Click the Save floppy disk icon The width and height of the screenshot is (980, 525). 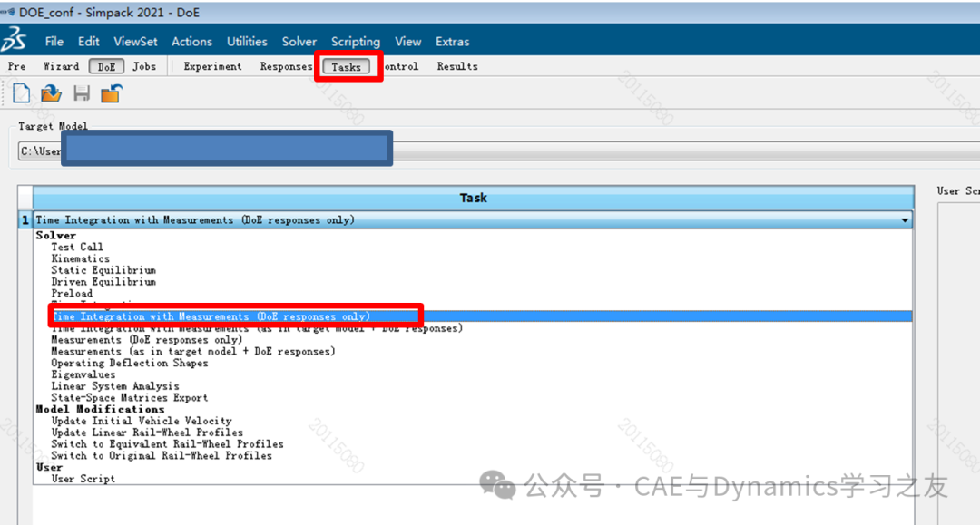(82, 93)
